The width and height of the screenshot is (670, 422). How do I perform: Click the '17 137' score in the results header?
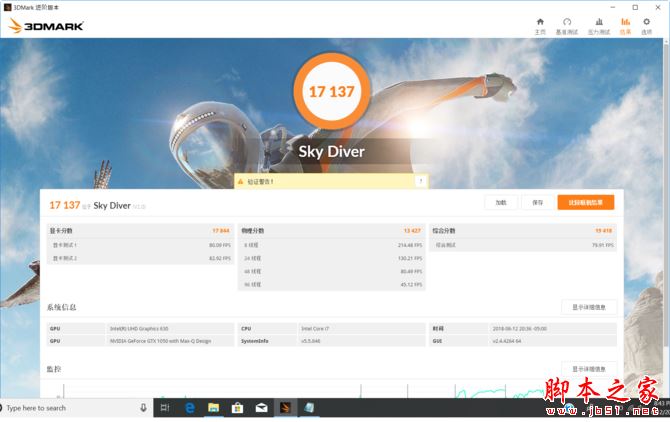65,205
